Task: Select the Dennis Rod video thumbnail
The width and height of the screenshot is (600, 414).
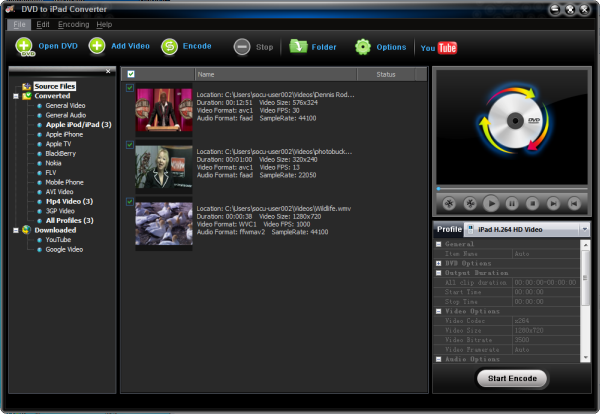Action: (164, 110)
